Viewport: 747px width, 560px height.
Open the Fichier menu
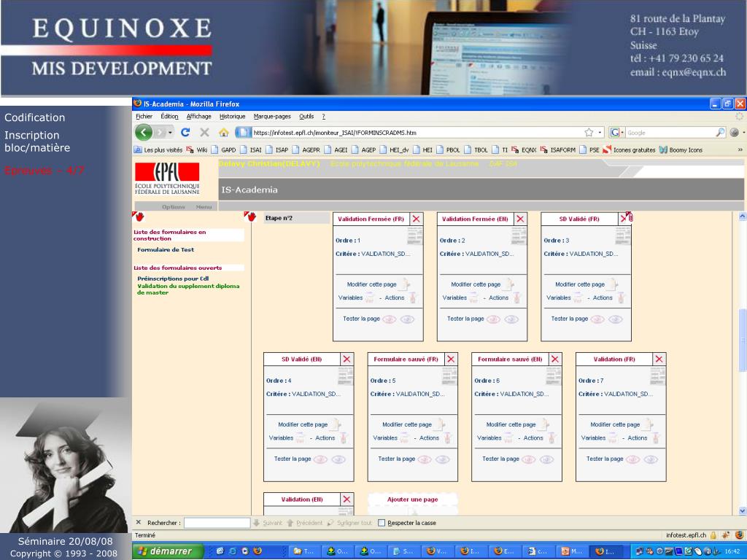(x=144, y=116)
